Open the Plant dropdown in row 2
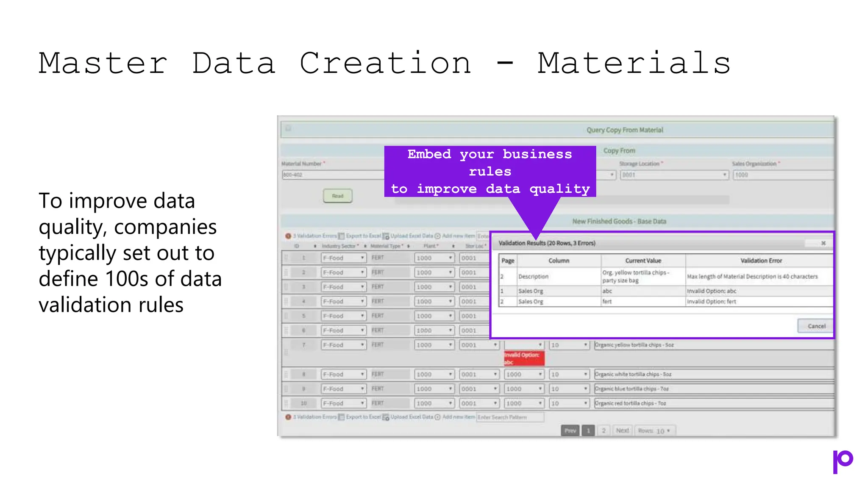868x488 pixels. [434, 272]
